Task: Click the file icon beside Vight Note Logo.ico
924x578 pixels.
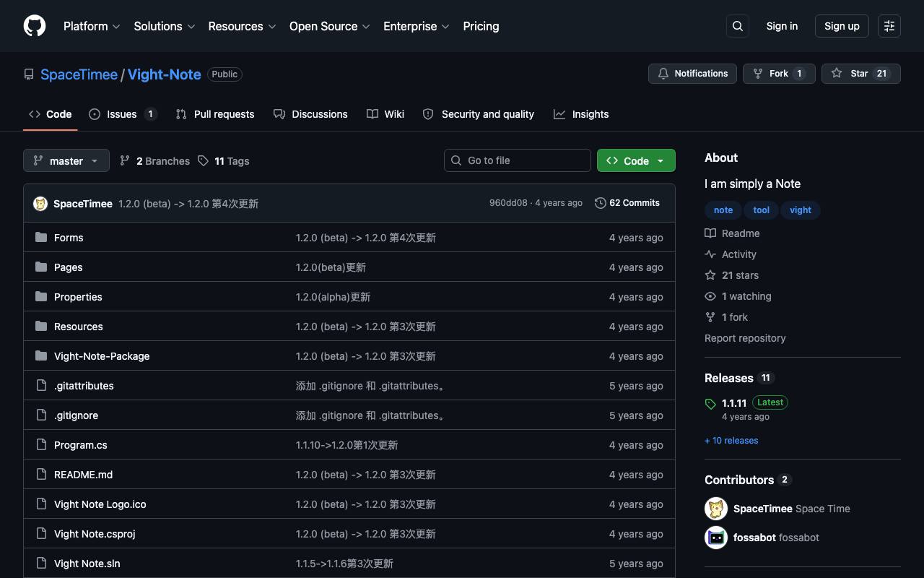Action: coord(41,504)
